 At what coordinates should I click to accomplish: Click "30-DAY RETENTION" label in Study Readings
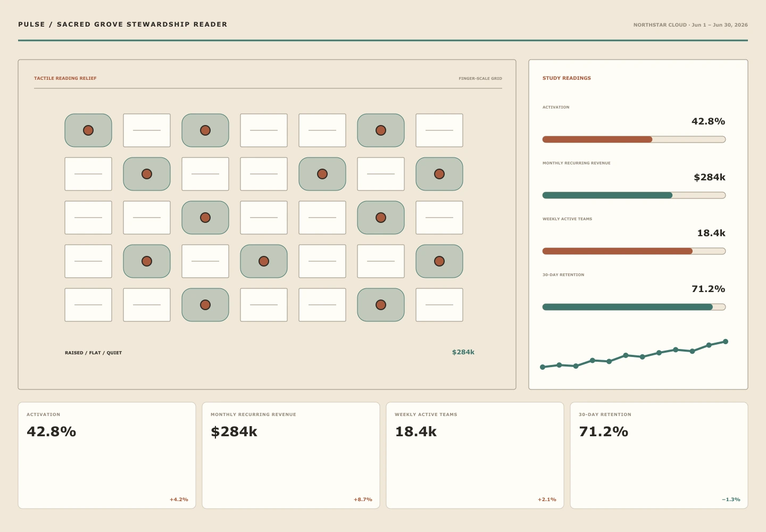coord(563,275)
